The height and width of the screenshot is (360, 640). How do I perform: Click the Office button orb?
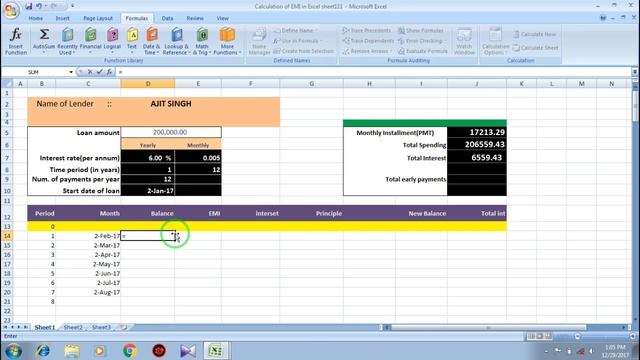click(11, 10)
